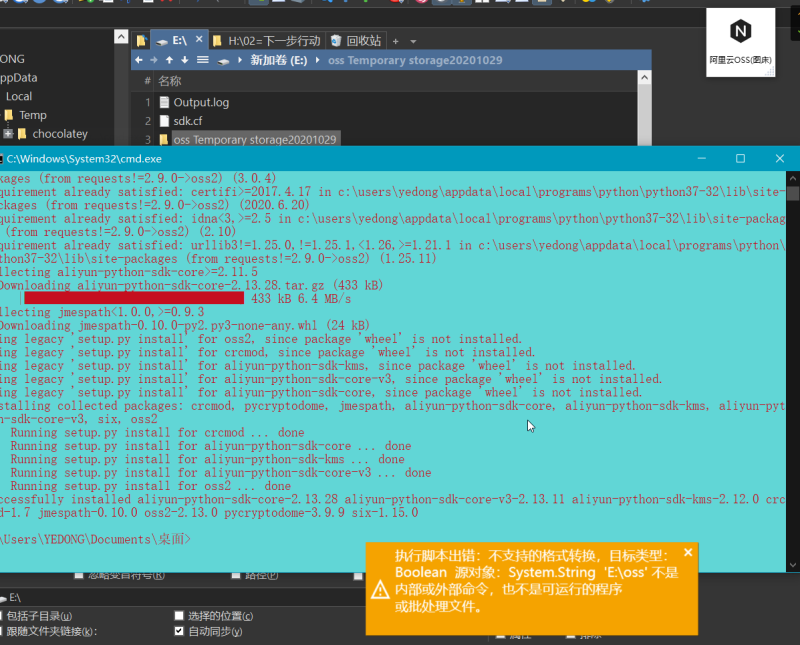Viewport: 800px width, 645px height.
Task: Select Temp in the folder tree
Action: 33,115
